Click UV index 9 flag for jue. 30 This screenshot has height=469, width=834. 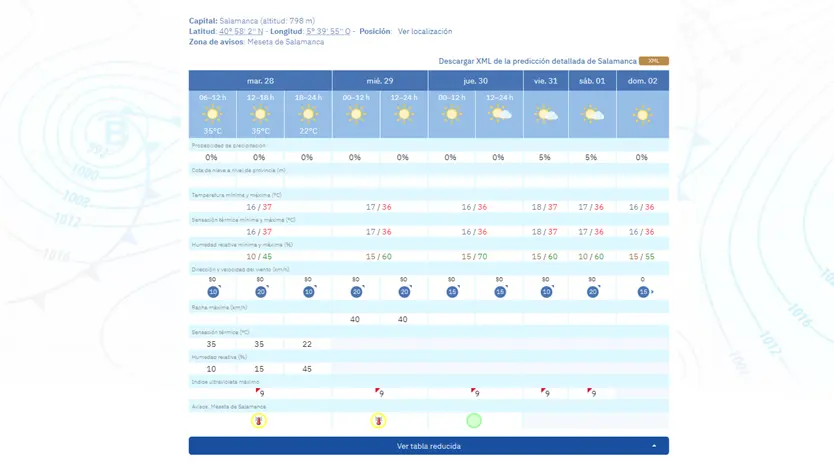pos(475,392)
